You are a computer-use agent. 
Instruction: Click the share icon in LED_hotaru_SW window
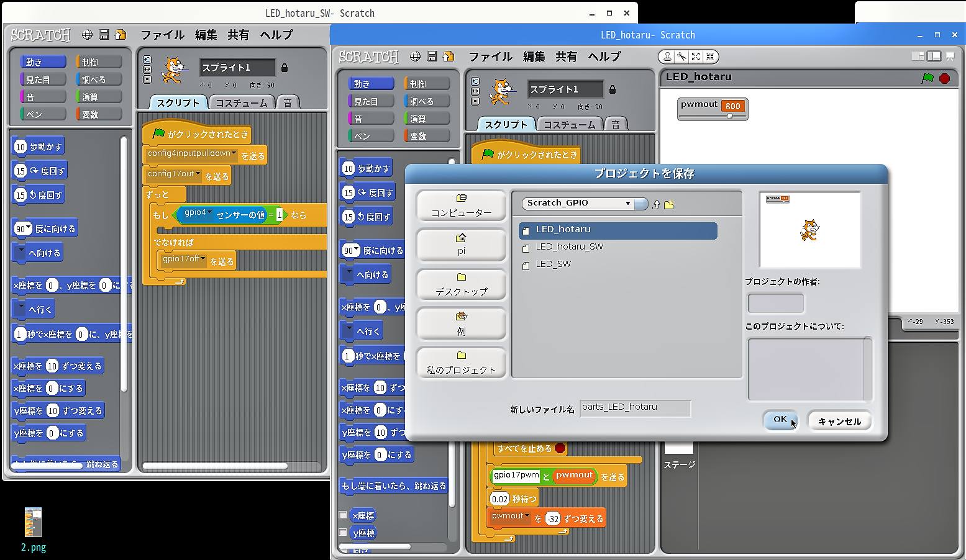(121, 35)
